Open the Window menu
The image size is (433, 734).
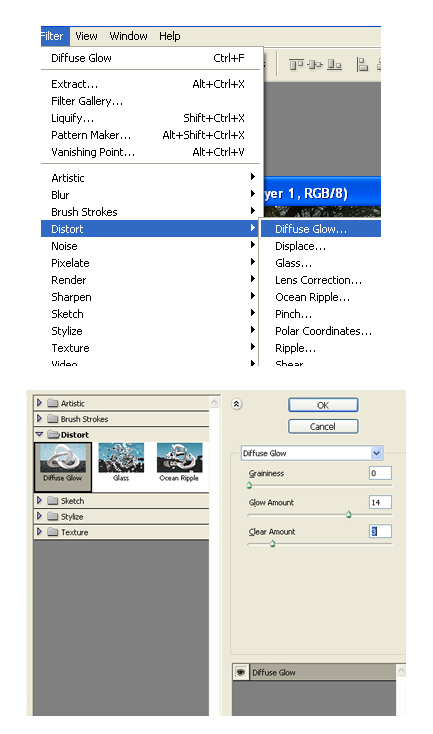coord(128,36)
